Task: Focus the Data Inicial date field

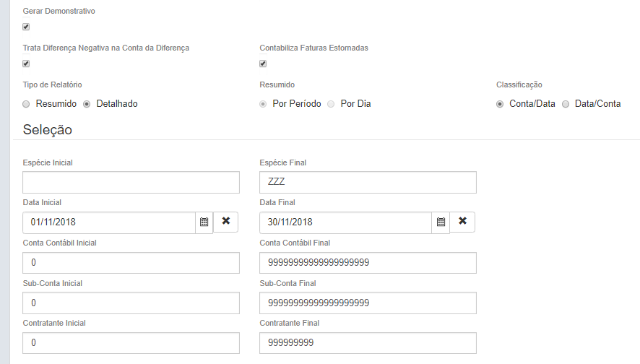Action: 108,222
